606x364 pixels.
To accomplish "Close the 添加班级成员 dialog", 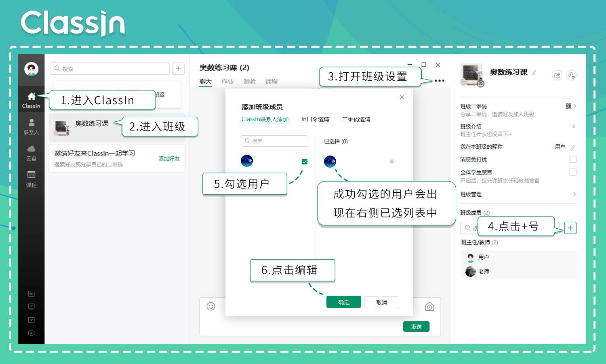I will click(x=402, y=97).
